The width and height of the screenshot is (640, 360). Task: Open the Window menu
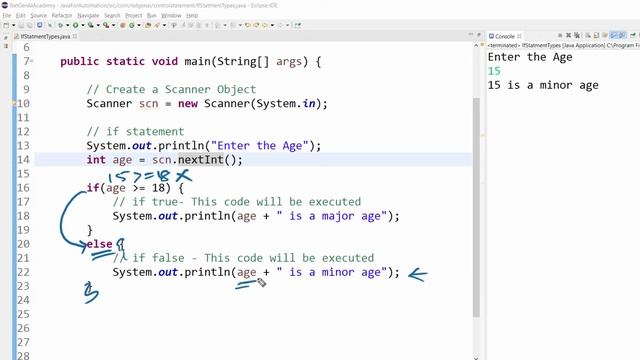click(171, 16)
